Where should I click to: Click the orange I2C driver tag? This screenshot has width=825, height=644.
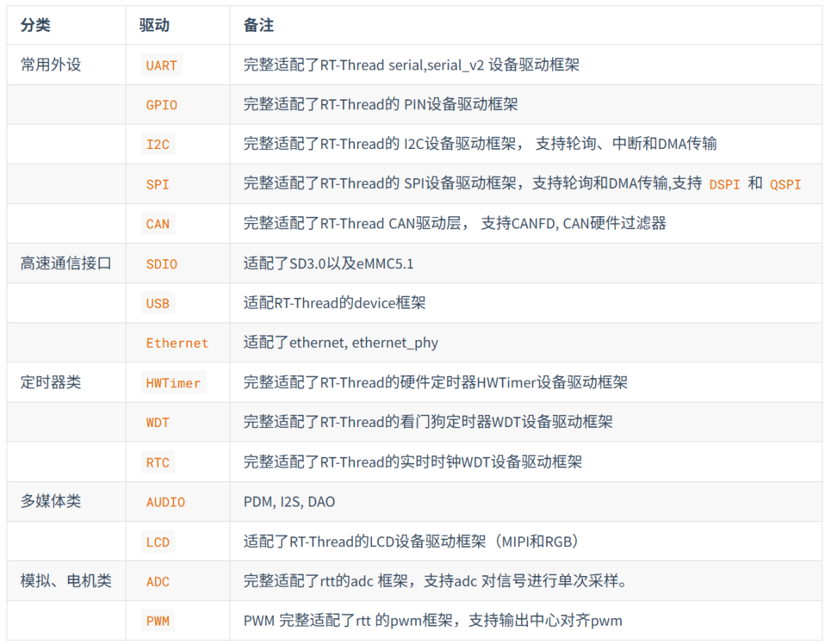[157, 144]
